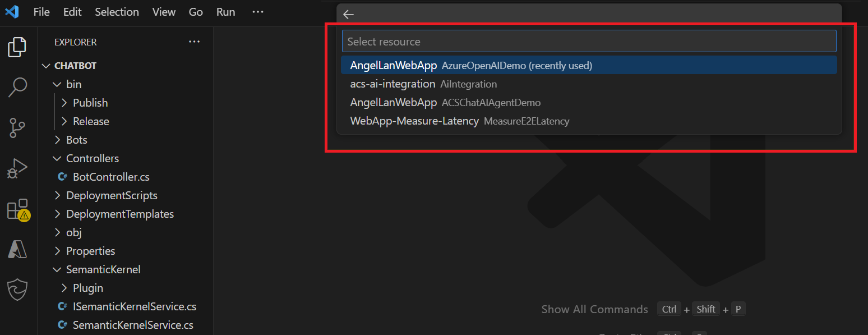The image size is (868, 335).
Task: Open the Run and Debug view icon
Action: click(17, 168)
